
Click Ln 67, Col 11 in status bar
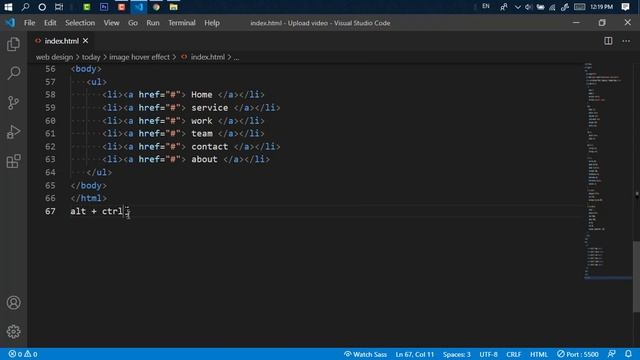(x=414, y=354)
